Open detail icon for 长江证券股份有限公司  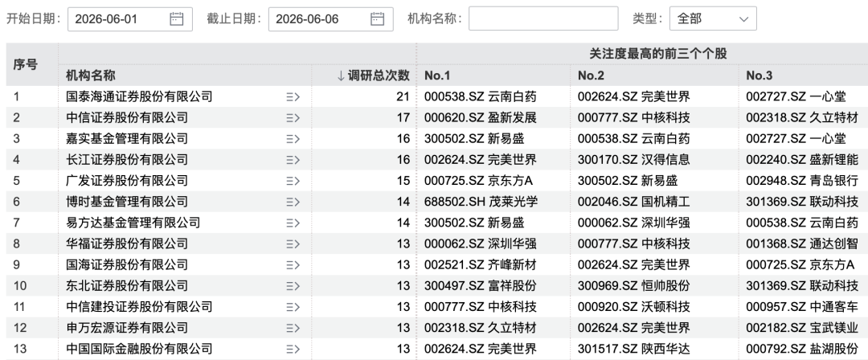[293, 160]
